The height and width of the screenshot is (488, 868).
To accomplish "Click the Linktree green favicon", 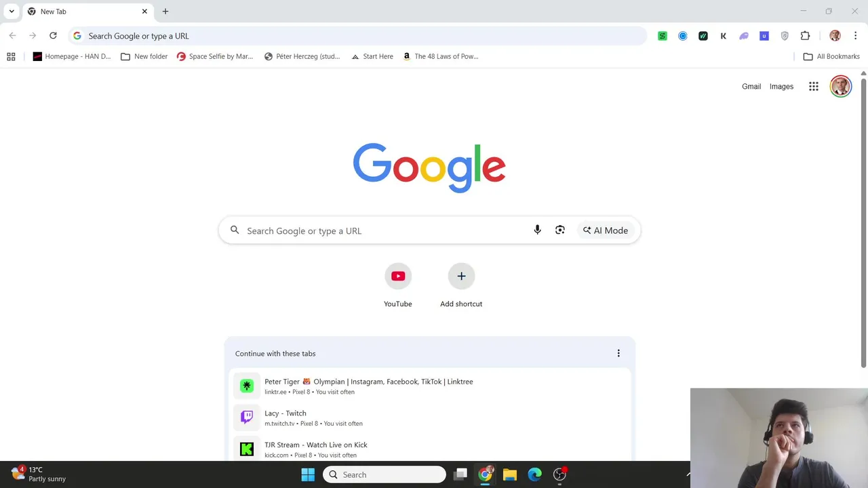I will point(247,386).
